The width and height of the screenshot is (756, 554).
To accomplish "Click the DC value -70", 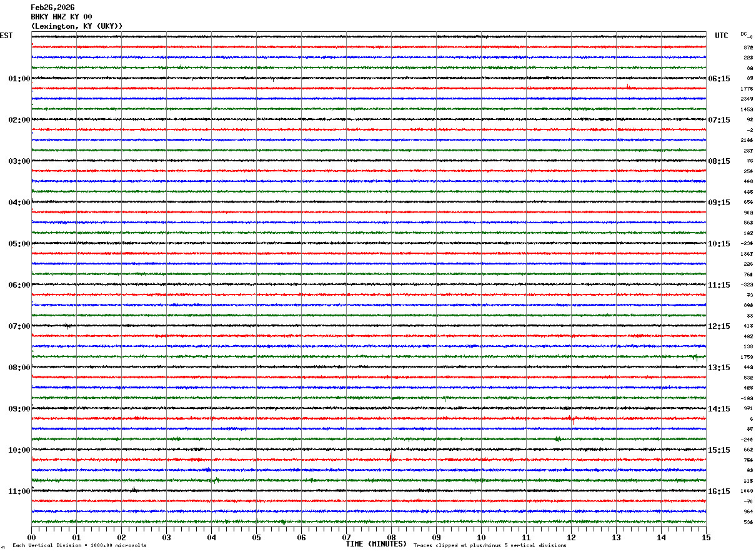I will (748, 501).
